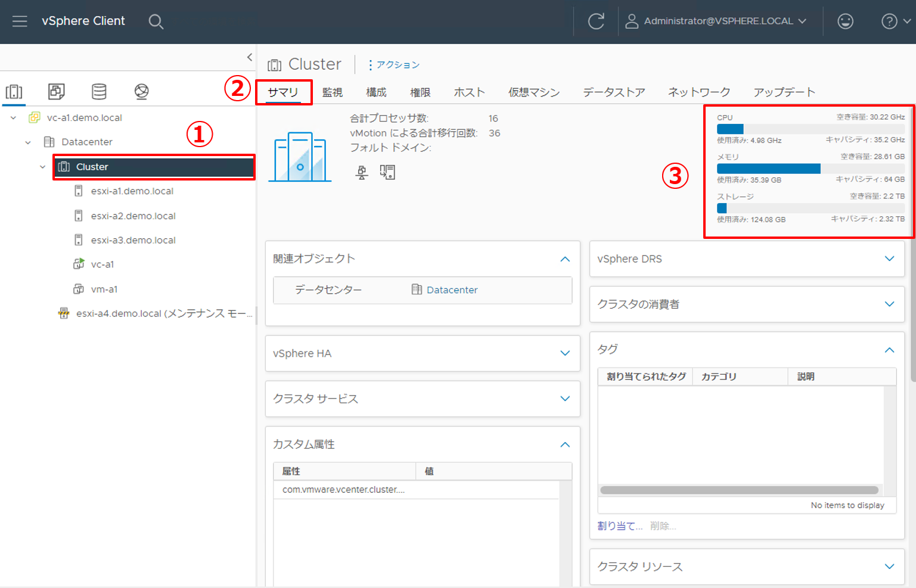Switch to Storage inventory view

coord(99,91)
